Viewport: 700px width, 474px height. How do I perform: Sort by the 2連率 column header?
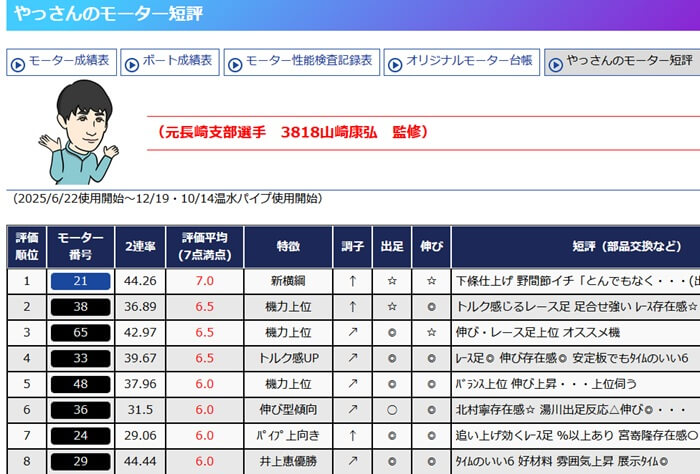pyautogui.click(x=141, y=246)
